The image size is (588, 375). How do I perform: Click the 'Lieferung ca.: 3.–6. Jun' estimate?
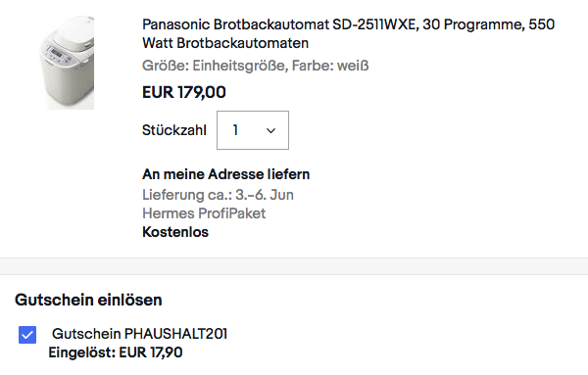click(218, 195)
